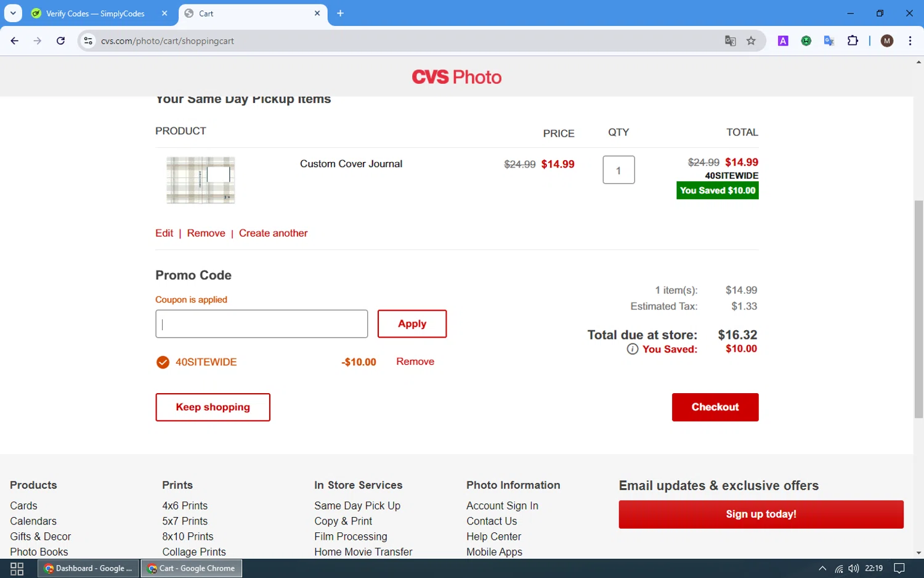The width and height of the screenshot is (924, 578).
Task: Go back to the previous page
Action: click(x=15, y=41)
